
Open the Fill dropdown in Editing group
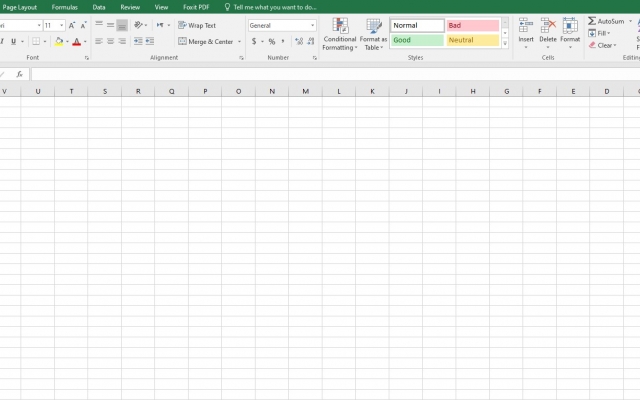[x=599, y=33]
